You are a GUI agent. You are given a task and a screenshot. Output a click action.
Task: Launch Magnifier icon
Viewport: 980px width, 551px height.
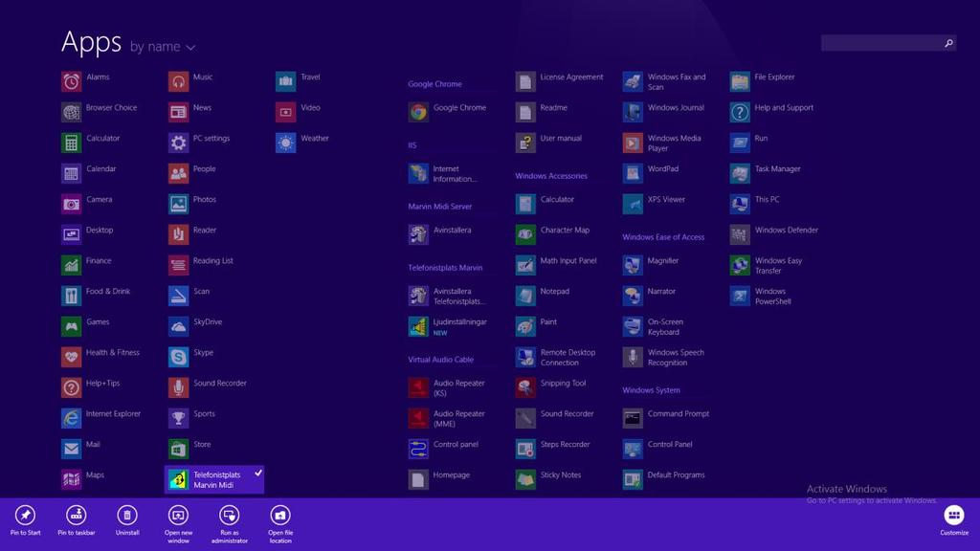(x=633, y=265)
